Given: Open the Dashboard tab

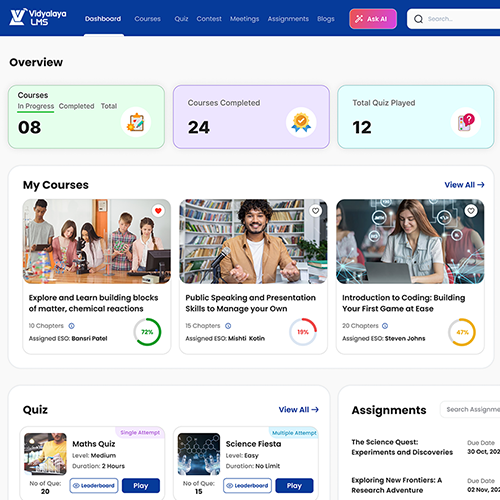Looking at the screenshot, I should tap(103, 19).
